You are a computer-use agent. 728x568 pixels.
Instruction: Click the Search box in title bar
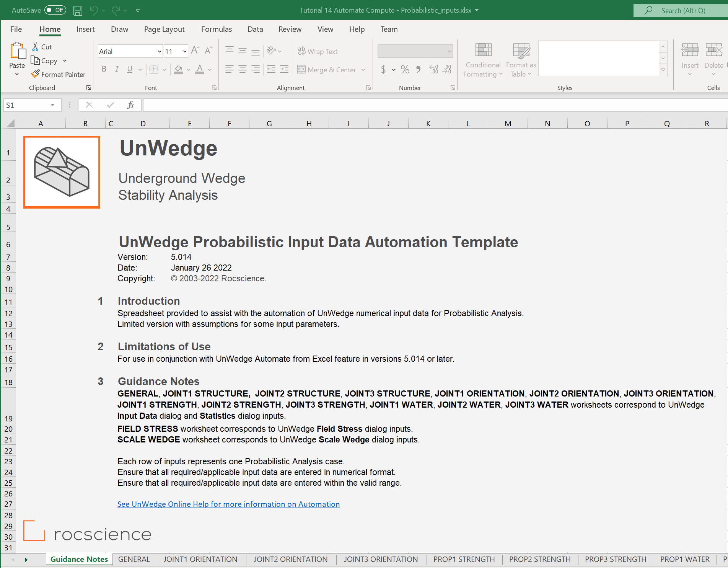tap(681, 10)
